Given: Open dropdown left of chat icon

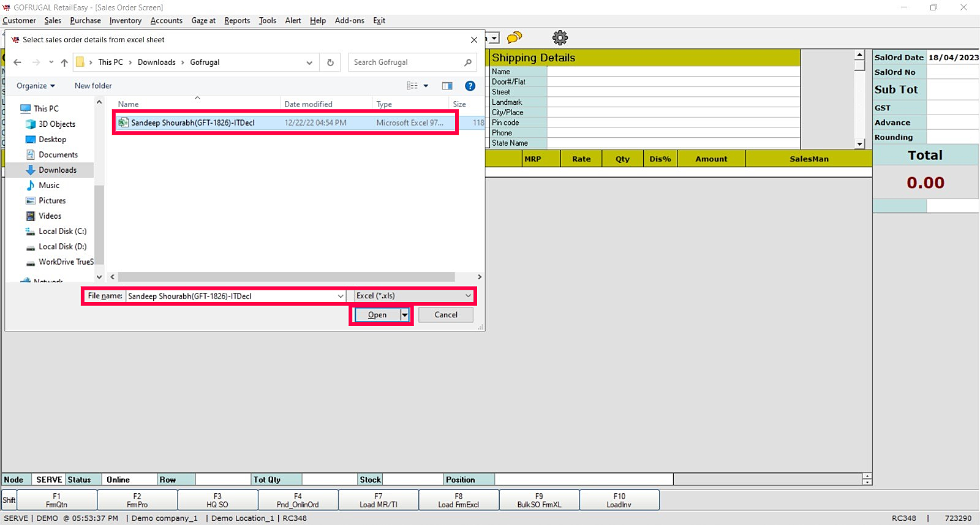Looking at the screenshot, I should (x=494, y=38).
